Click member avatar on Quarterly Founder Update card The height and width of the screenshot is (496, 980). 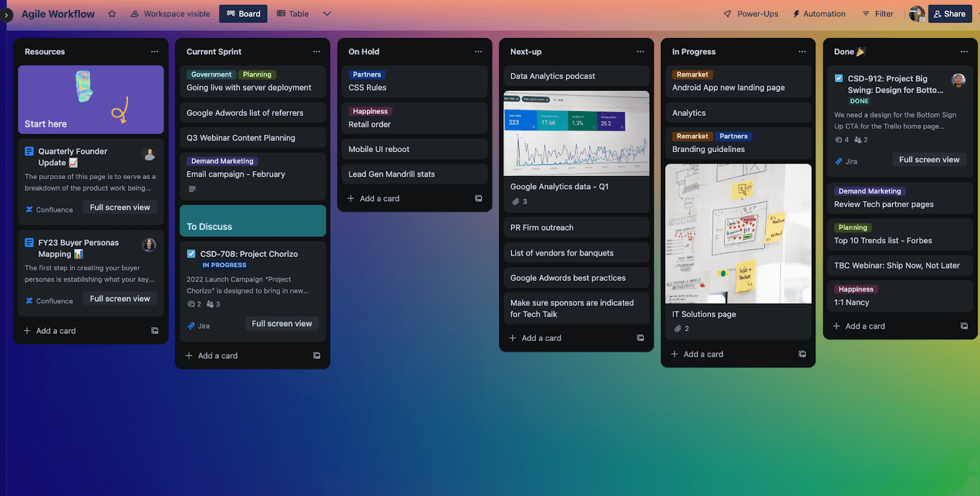pyautogui.click(x=149, y=154)
